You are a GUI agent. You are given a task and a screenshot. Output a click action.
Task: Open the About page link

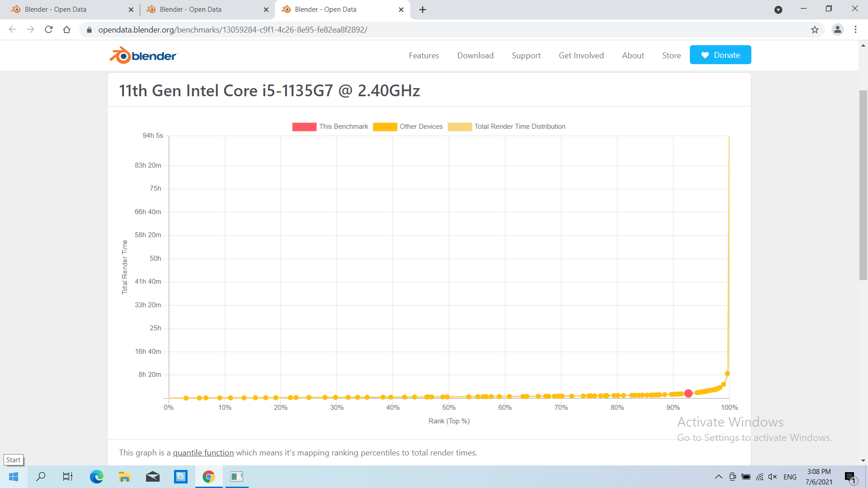633,56
